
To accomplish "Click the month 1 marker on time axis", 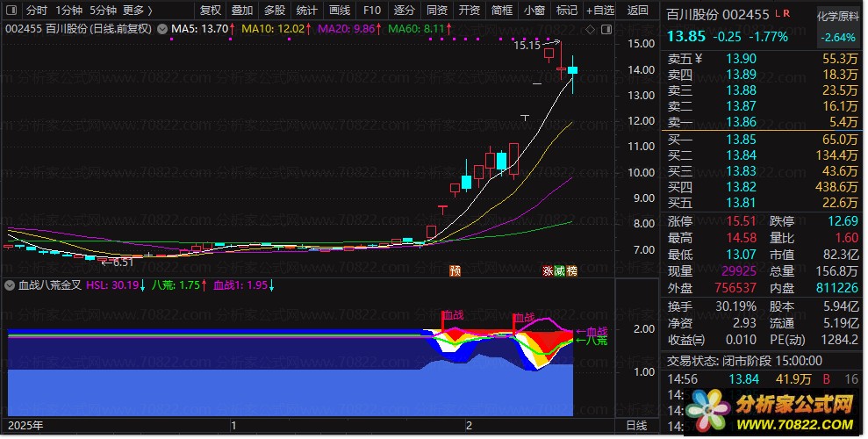I will (x=233, y=425).
